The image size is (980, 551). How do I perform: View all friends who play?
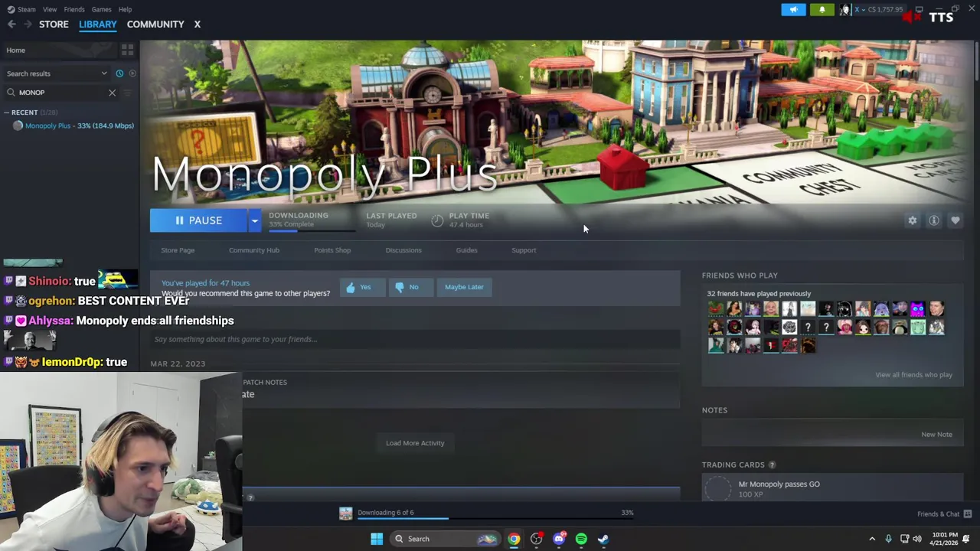[913, 375]
